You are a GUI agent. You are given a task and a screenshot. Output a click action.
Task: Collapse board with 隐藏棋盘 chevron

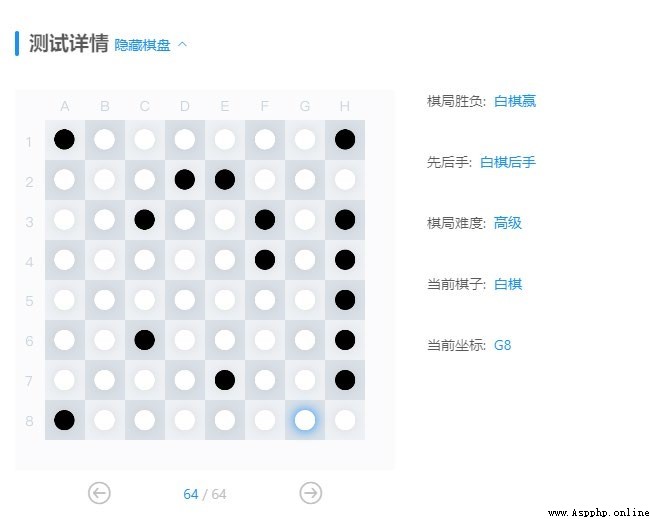(x=182, y=44)
